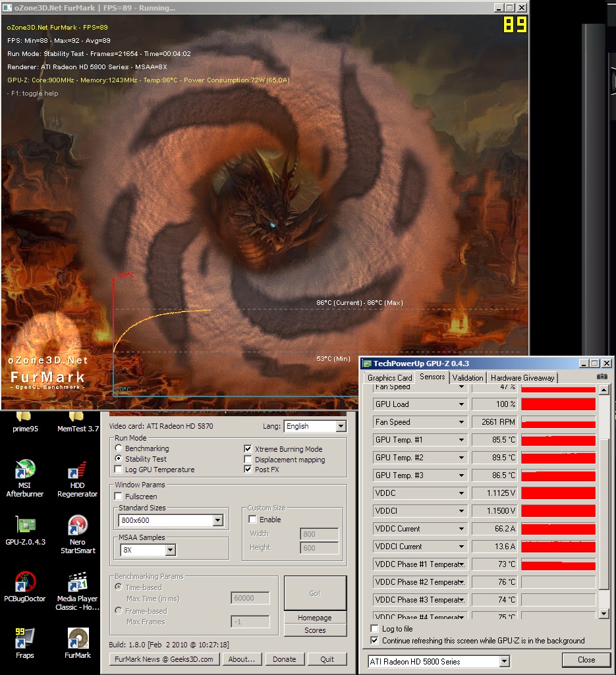
Task: Open VDDC sensor dropdown arrow
Action: [461, 493]
